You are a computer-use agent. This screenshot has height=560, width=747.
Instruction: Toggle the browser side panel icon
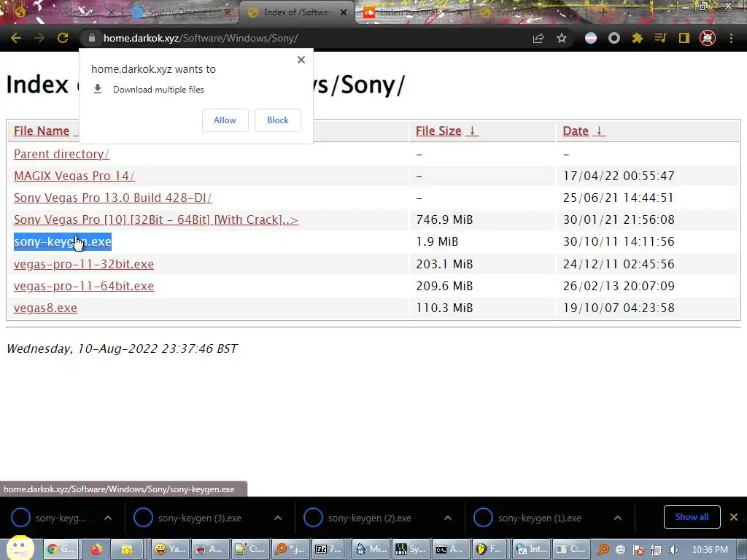(684, 38)
